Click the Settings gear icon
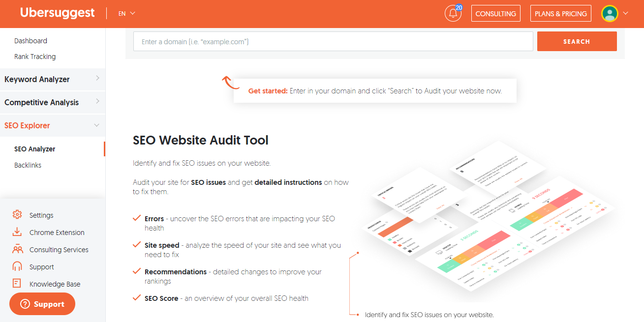644x322 pixels. (17, 215)
